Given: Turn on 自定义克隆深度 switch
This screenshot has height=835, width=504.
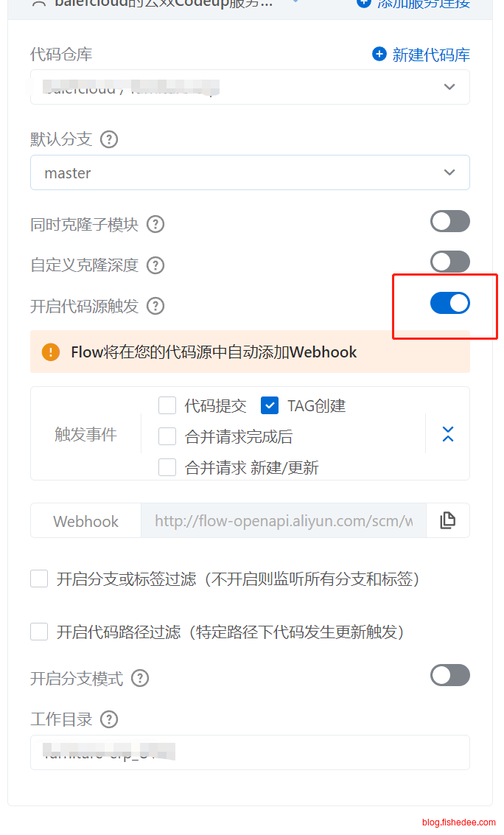Looking at the screenshot, I should click(449, 262).
